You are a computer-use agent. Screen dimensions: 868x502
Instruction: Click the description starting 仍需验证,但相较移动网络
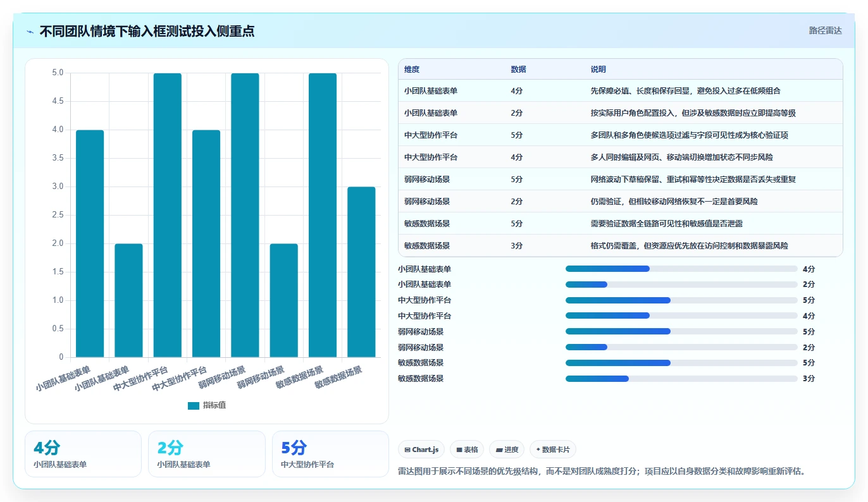coord(674,202)
